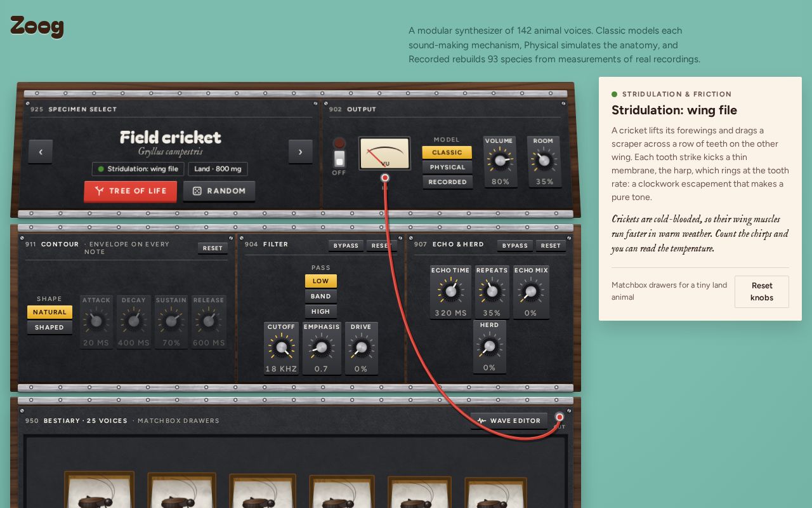Reset knobs in the info card
This screenshot has width=812, height=508.
[x=762, y=291]
